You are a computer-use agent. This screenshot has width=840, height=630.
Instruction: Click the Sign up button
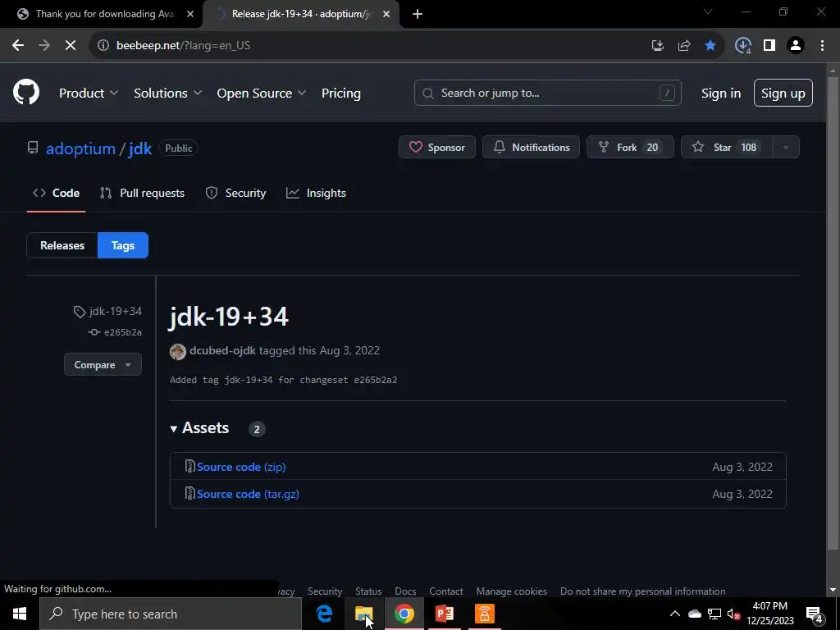point(783,93)
